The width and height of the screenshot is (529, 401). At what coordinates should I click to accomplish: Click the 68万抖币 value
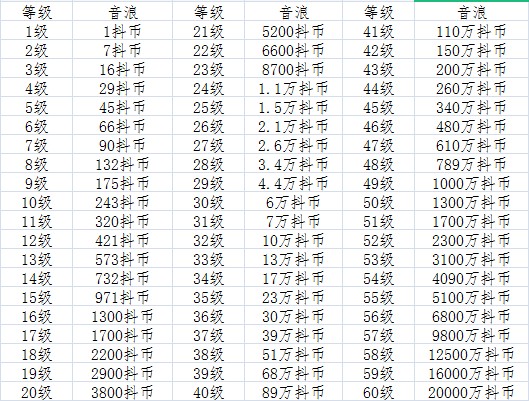(x=293, y=373)
